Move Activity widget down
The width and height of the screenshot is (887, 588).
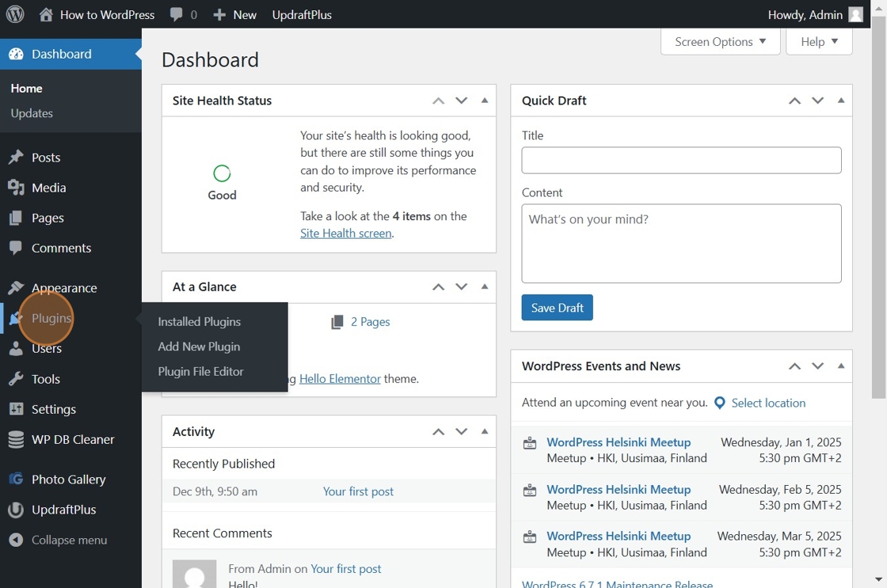point(462,431)
